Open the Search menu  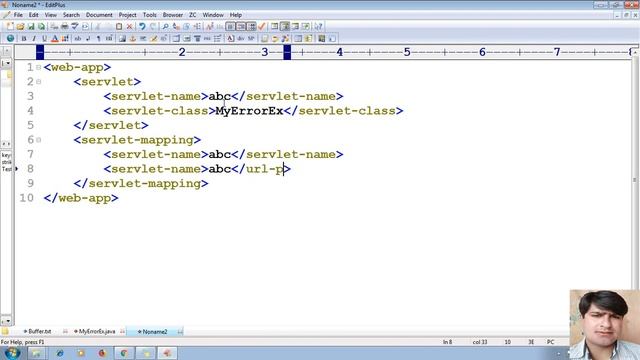tap(71, 15)
